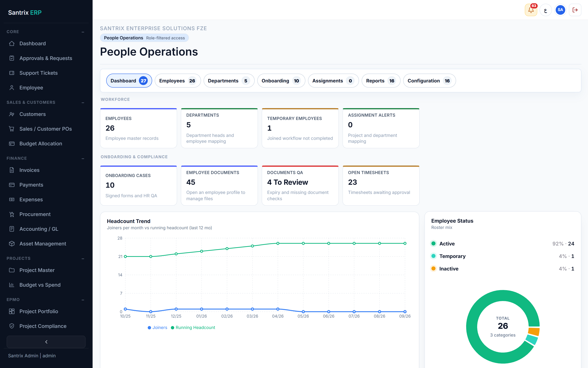The image size is (588, 368).
Task: Select the Assignments tab
Action: click(x=333, y=81)
